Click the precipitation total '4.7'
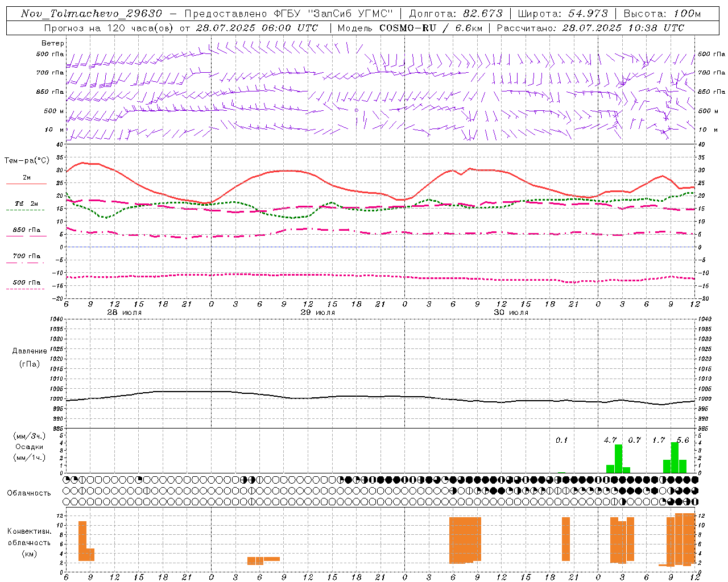The width and height of the screenshot is (728, 582). [x=610, y=440]
